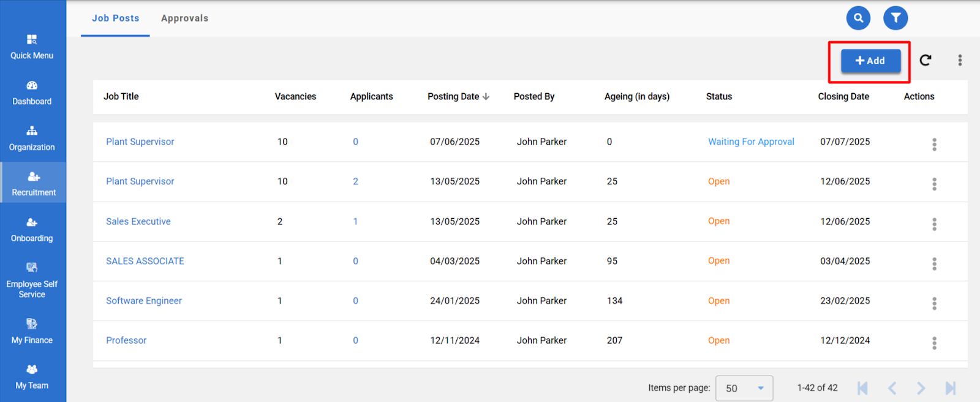Go to Dashboard in sidebar
This screenshot has width=980, height=402.
click(32, 93)
